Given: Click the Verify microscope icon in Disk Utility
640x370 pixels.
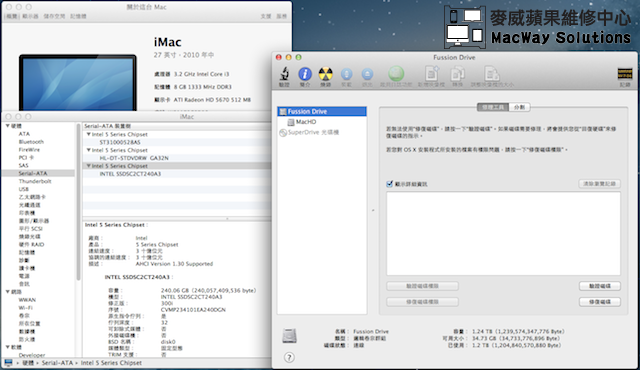Looking at the screenshot, I should 284,74.
